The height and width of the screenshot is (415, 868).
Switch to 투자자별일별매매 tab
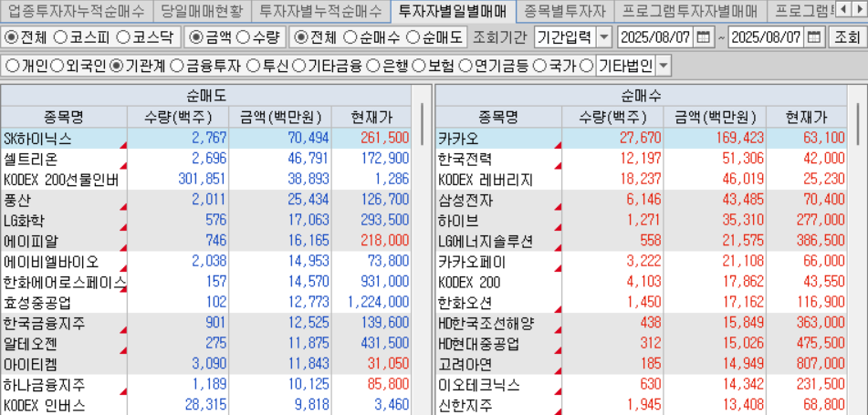click(453, 10)
